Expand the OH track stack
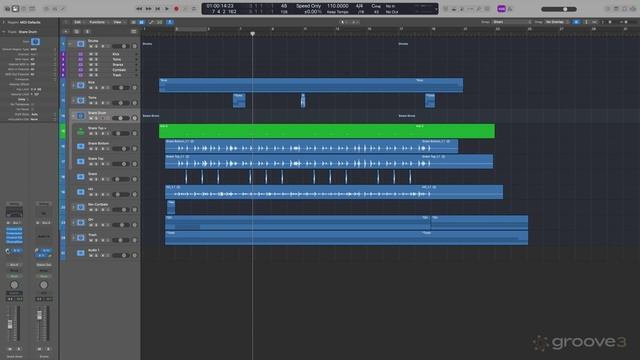The width and height of the screenshot is (640, 360). pyautogui.click(x=73, y=222)
